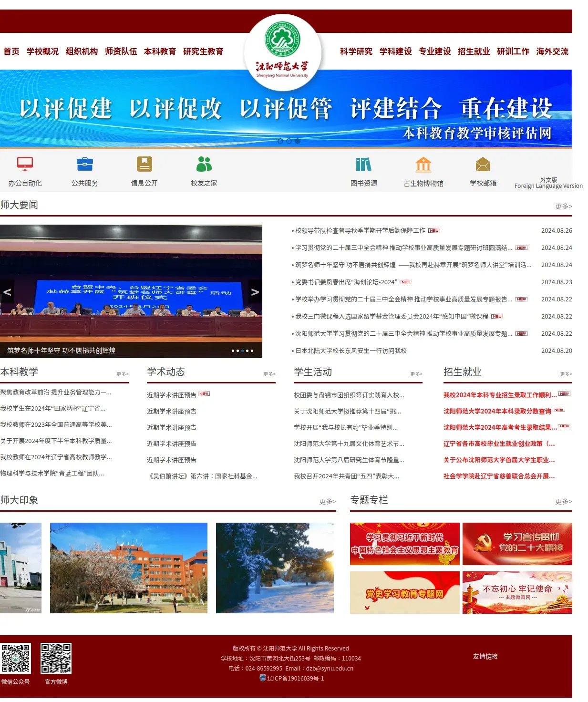Click 更多> next to 招生就业 section
This screenshot has width=588, height=702.
pos(566,374)
